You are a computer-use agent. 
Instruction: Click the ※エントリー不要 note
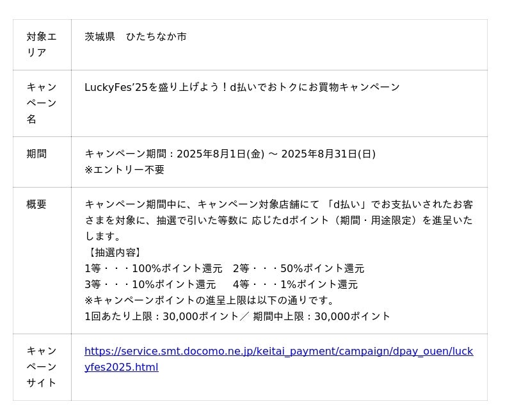pos(125,170)
